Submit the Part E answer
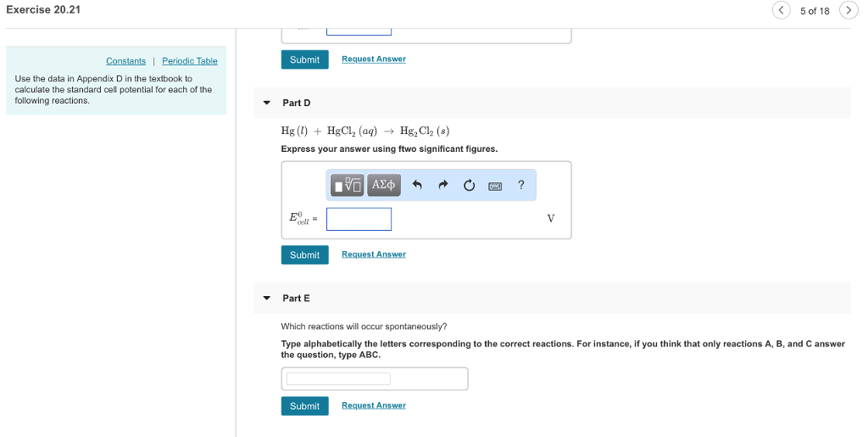 click(304, 406)
